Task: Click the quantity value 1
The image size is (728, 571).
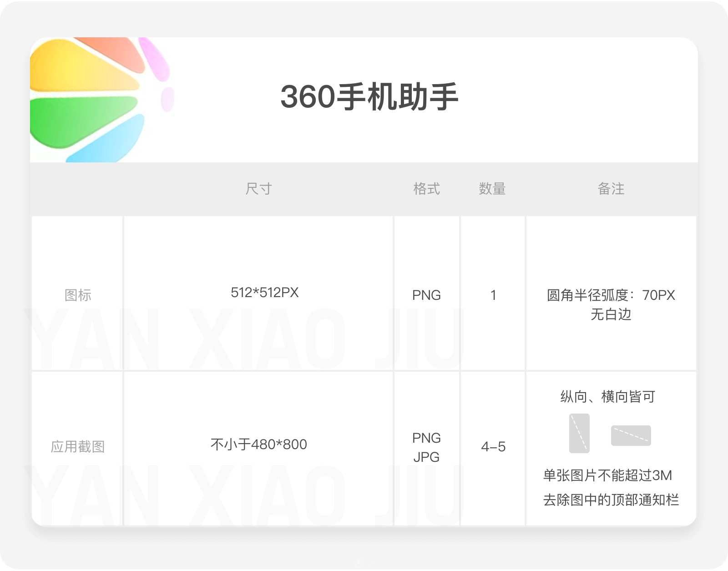Action: click(x=493, y=295)
